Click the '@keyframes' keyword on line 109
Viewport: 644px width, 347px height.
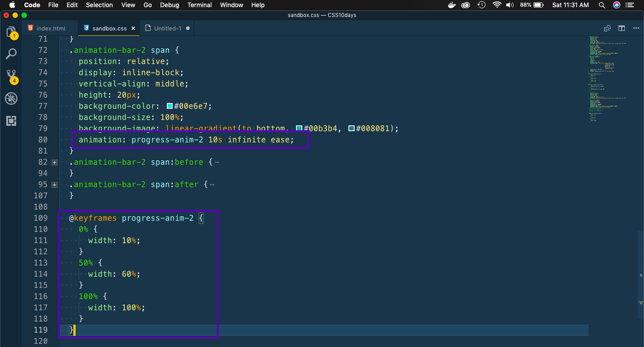pos(93,218)
